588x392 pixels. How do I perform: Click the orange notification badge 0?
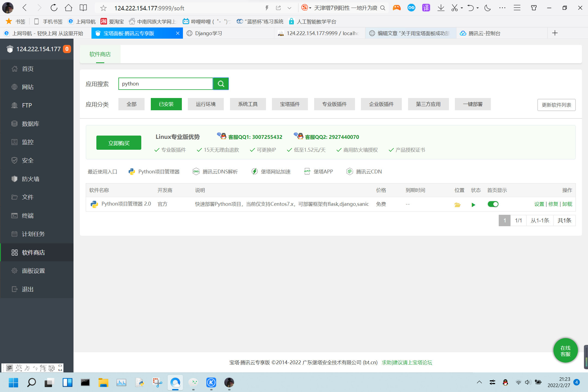(67, 49)
